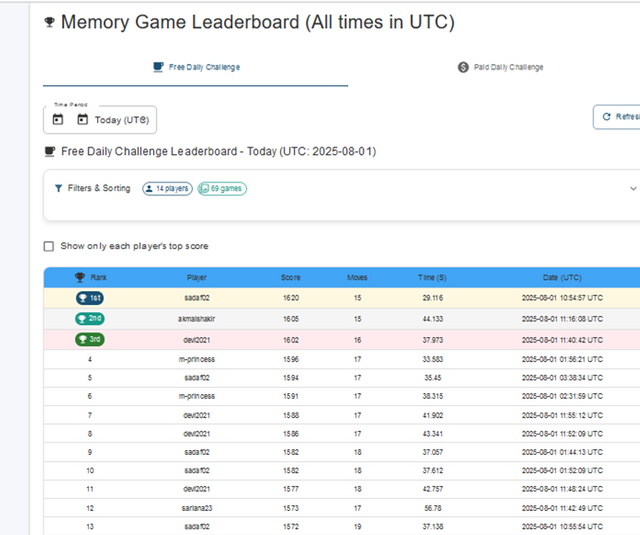Click the 2nd place trophy badge
The width and height of the screenshot is (640, 535).
click(90, 318)
